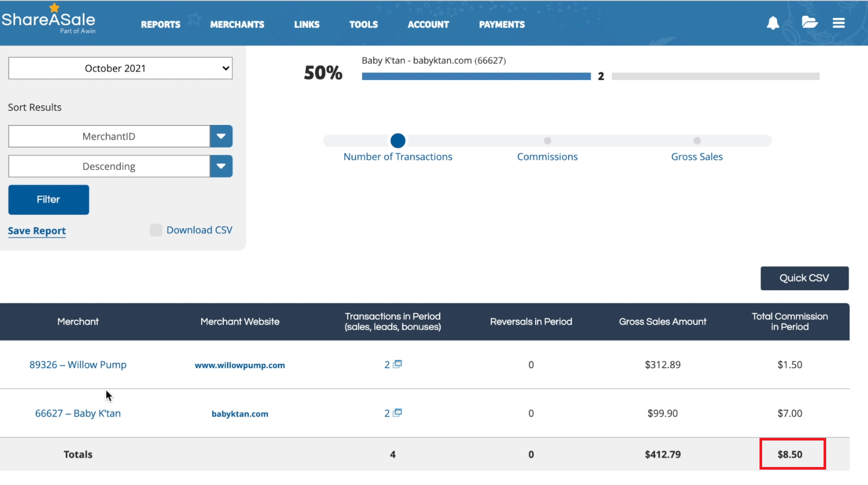This screenshot has width=868, height=485.
Task: Open the folder icon in header
Action: tap(809, 22)
